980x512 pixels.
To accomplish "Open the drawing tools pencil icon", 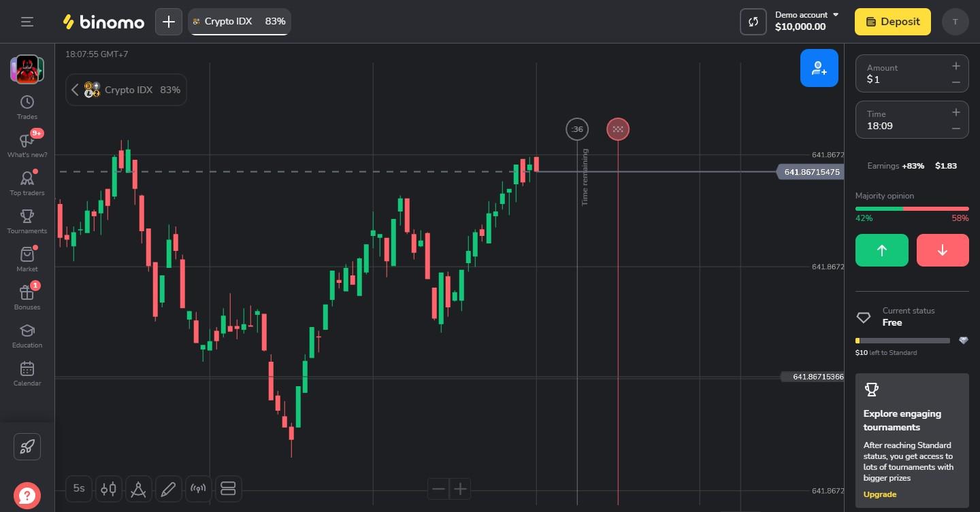I will pyautogui.click(x=168, y=488).
